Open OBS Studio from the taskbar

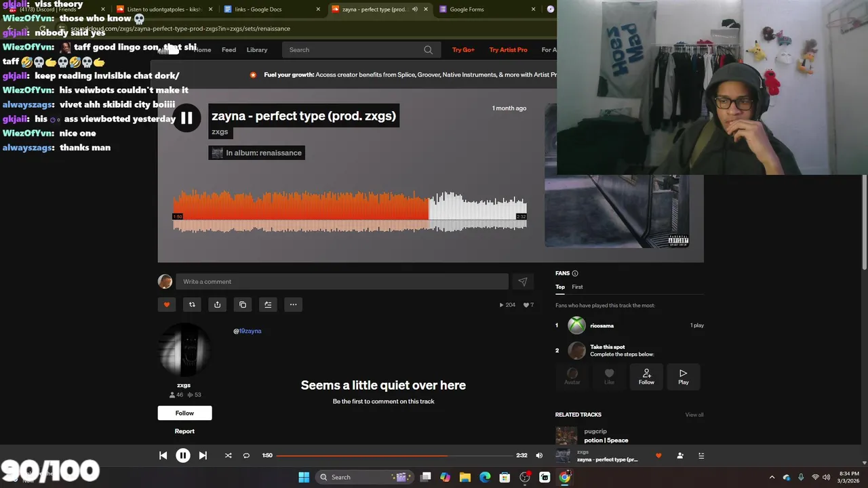pos(525,477)
